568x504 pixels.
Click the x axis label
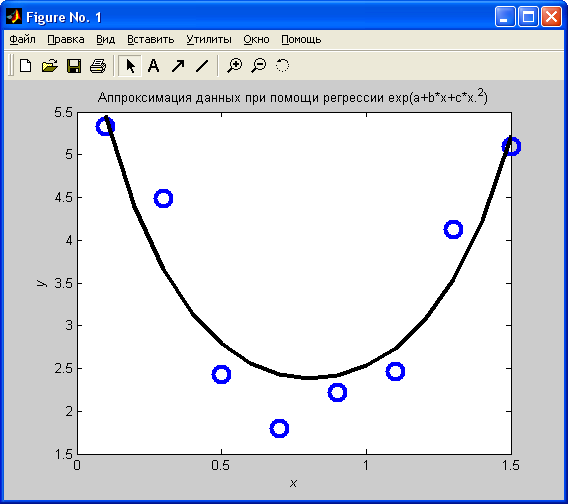pyautogui.click(x=293, y=483)
